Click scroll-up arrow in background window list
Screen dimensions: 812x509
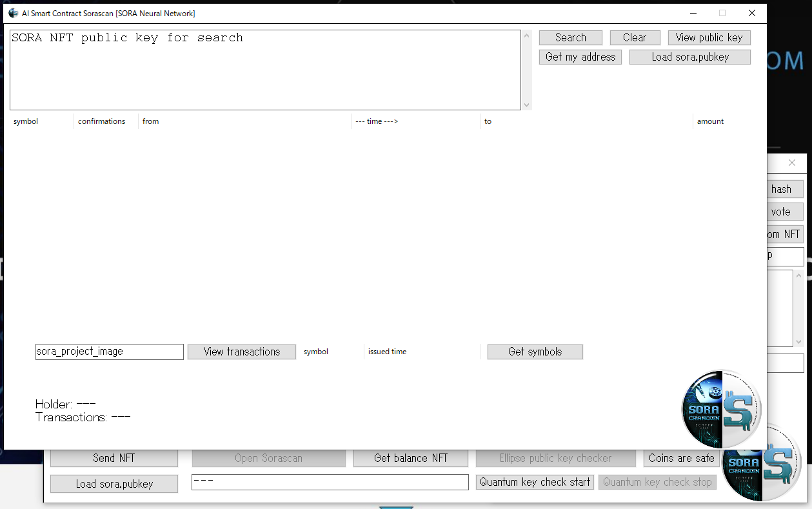799,275
